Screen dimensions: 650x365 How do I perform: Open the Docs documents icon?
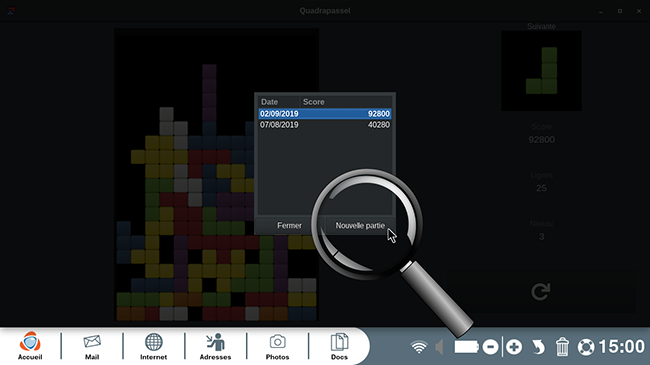click(x=339, y=346)
